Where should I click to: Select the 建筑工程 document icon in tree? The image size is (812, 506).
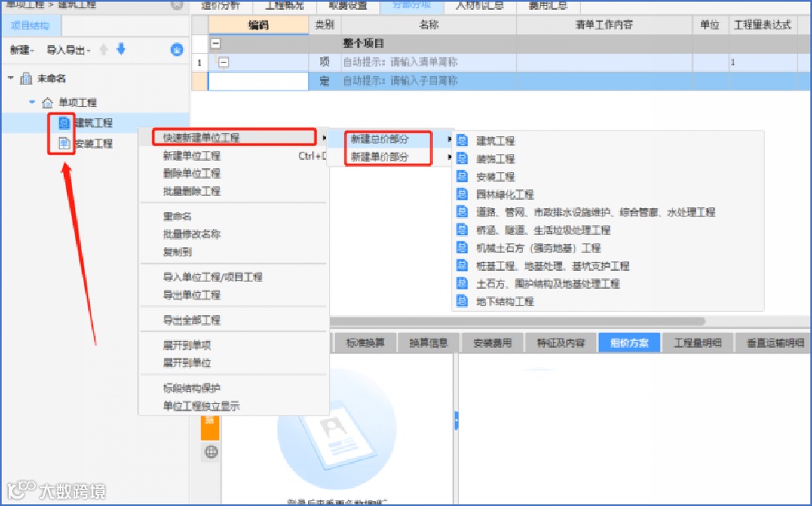click(x=65, y=123)
